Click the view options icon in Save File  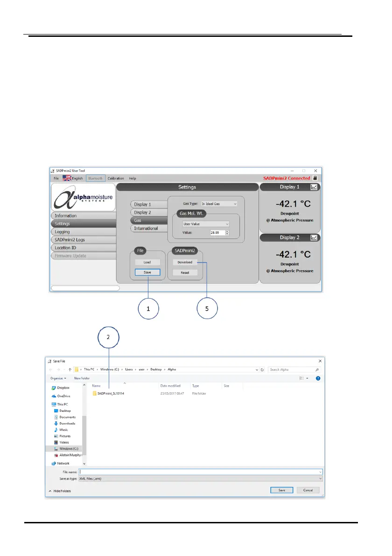[x=301, y=378]
